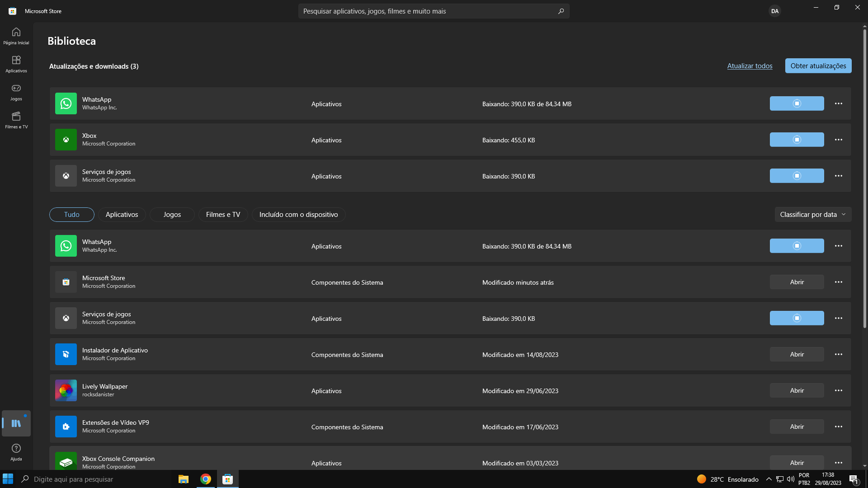This screenshot has width=868, height=488.
Task: Click the Xbox app icon in the updates list
Action: (66, 140)
